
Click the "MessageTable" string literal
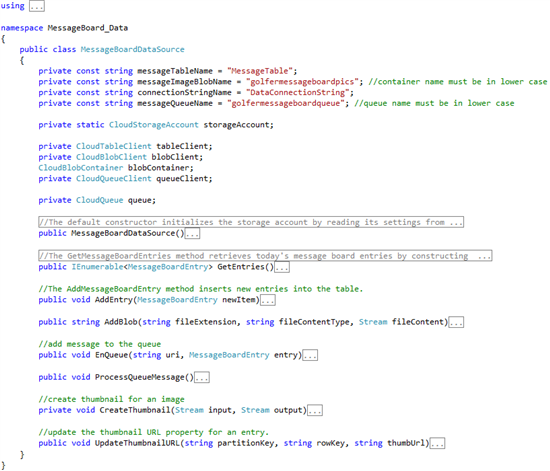point(260,71)
